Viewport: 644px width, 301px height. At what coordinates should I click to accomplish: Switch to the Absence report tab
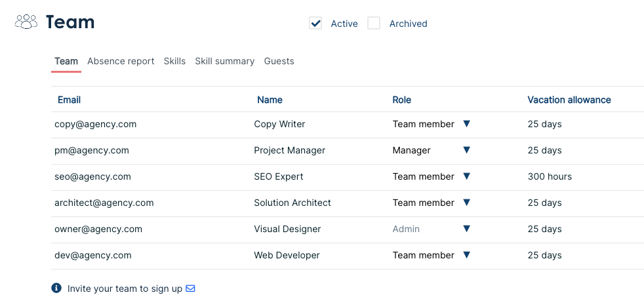121,61
